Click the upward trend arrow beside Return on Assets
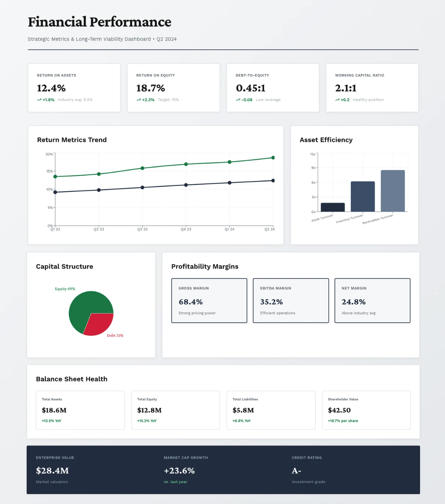Viewport: 445px width, 504px height. (39, 100)
